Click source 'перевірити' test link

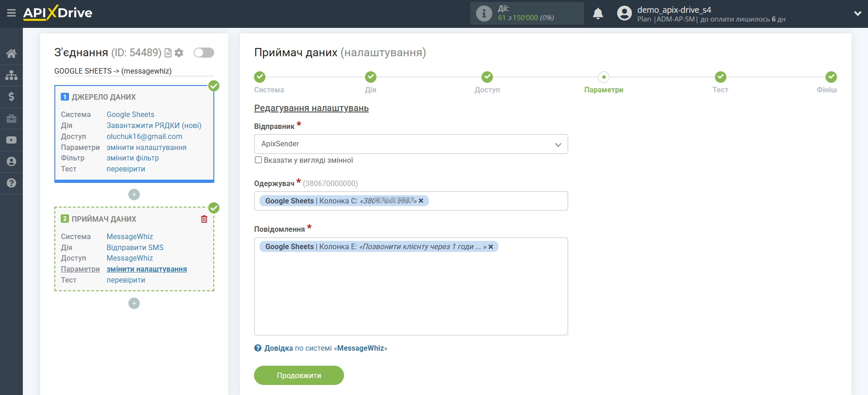click(x=126, y=169)
